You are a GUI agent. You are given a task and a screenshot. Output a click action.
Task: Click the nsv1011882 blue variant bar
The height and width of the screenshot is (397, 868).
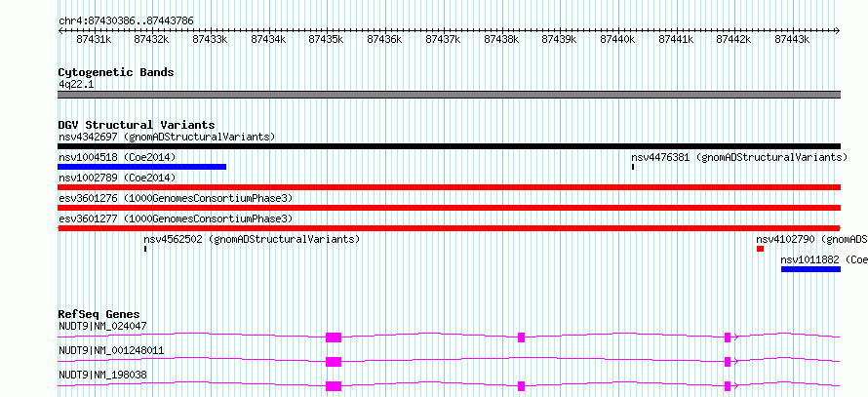coord(811,269)
